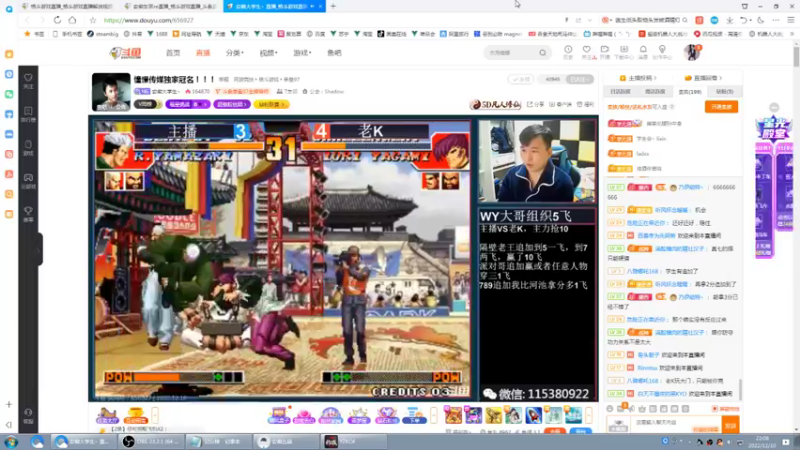This screenshot has width=800, height=450.
Task: Open the 星光殿堂 promo banner
Action: (x=774, y=128)
